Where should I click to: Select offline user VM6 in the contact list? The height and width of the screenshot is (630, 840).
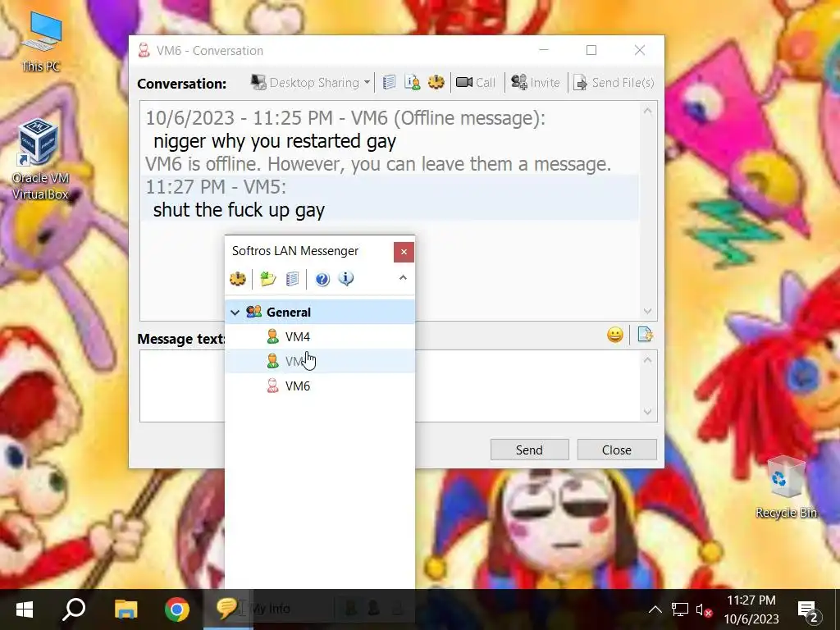pyautogui.click(x=320, y=386)
